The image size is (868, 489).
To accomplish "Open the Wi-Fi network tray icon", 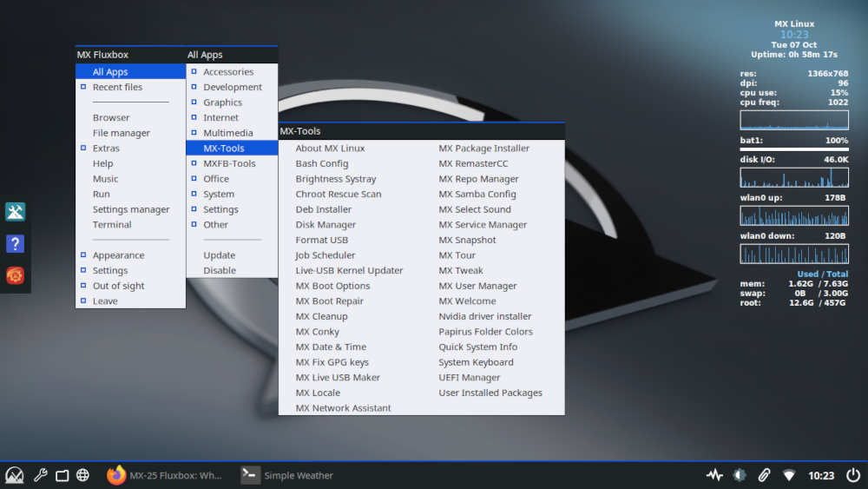I will [x=789, y=475].
